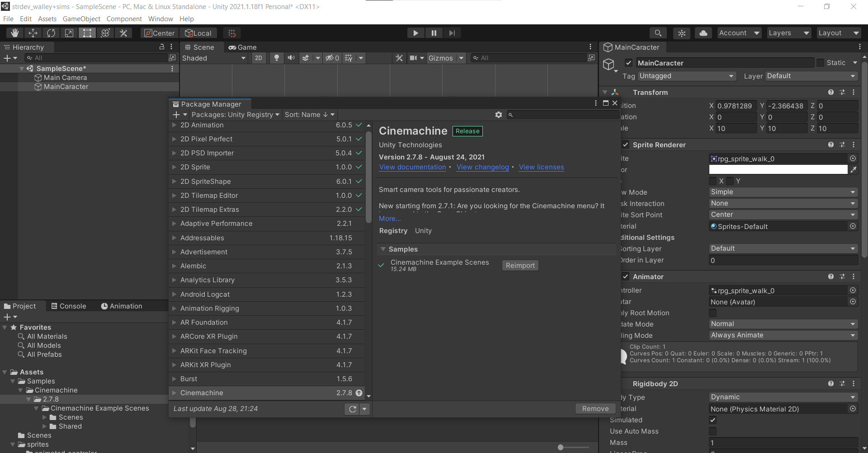Open Package Manager advanced settings gear
The width and height of the screenshot is (868, 453).
click(x=499, y=115)
